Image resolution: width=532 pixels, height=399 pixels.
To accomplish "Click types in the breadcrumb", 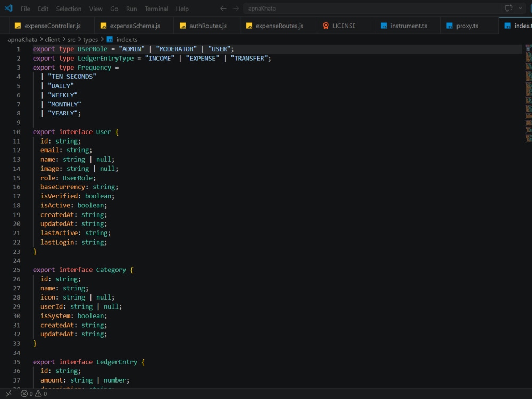I will click(90, 40).
